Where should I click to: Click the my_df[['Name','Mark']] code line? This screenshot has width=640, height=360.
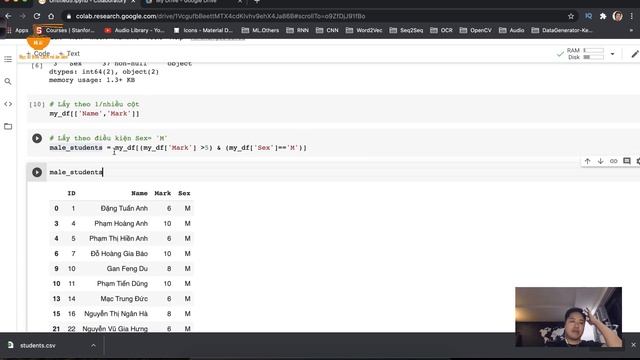(94, 113)
